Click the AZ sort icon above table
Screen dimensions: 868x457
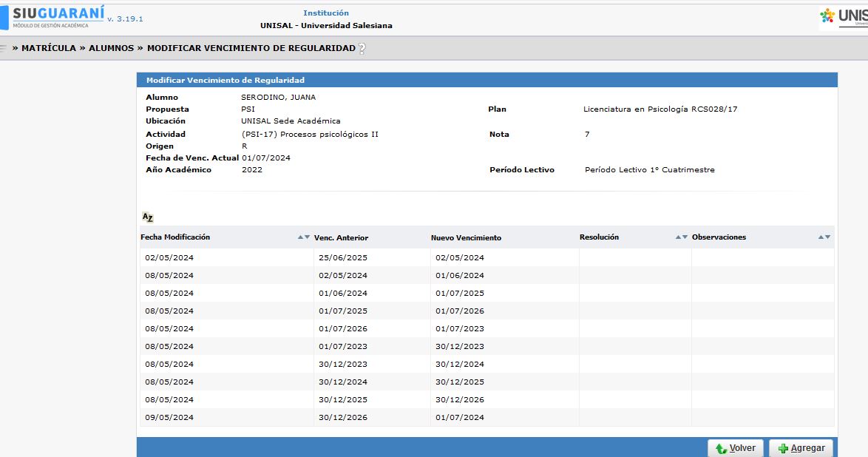coord(147,217)
